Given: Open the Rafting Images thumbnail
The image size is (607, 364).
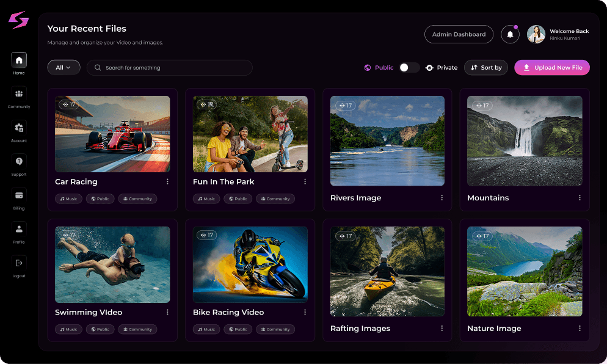Looking at the screenshot, I should [x=387, y=272].
